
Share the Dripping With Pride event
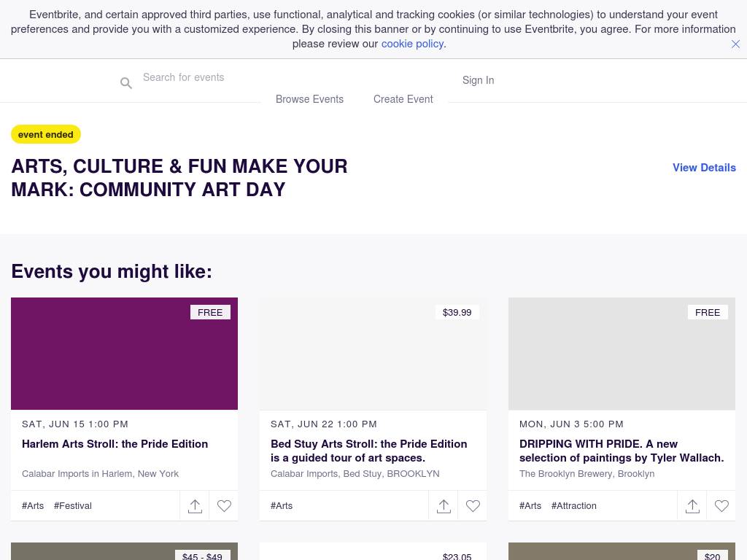[x=692, y=506]
